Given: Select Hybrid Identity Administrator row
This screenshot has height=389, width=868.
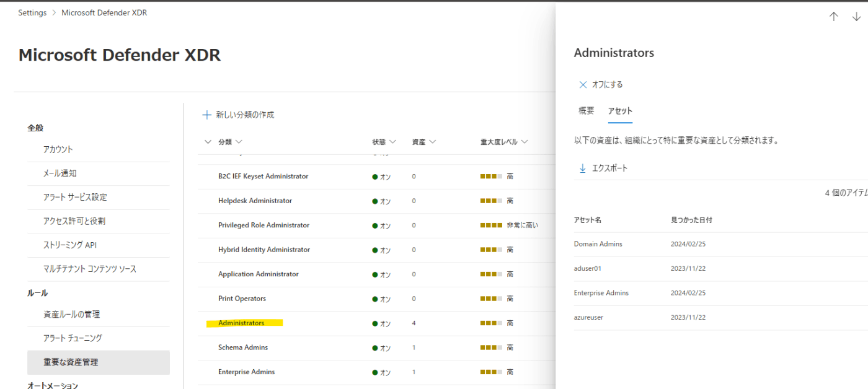Looking at the screenshot, I should (x=377, y=250).
